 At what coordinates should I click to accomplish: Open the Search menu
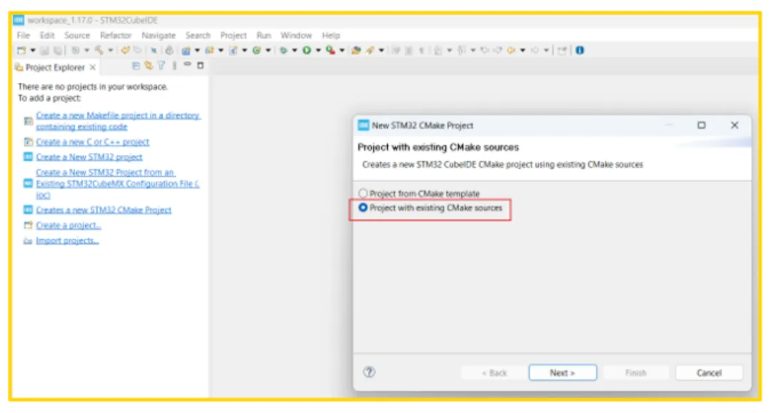[x=198, y=35]
